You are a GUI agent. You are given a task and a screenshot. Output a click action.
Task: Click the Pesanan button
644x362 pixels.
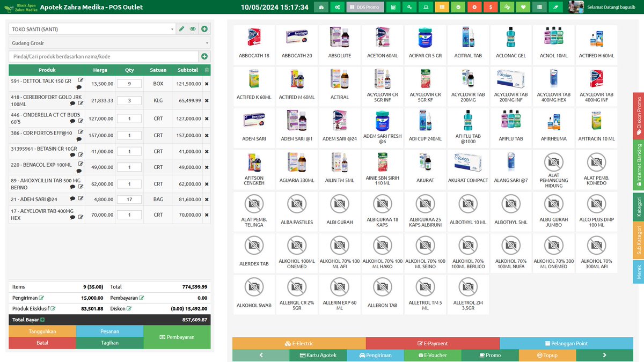110,331
